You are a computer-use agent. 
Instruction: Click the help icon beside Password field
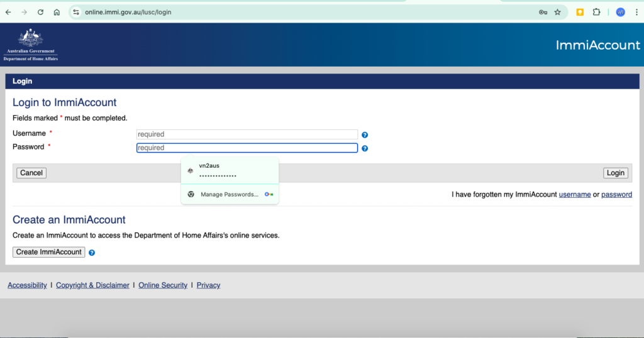pyautogui.click(x=365, y=148)
